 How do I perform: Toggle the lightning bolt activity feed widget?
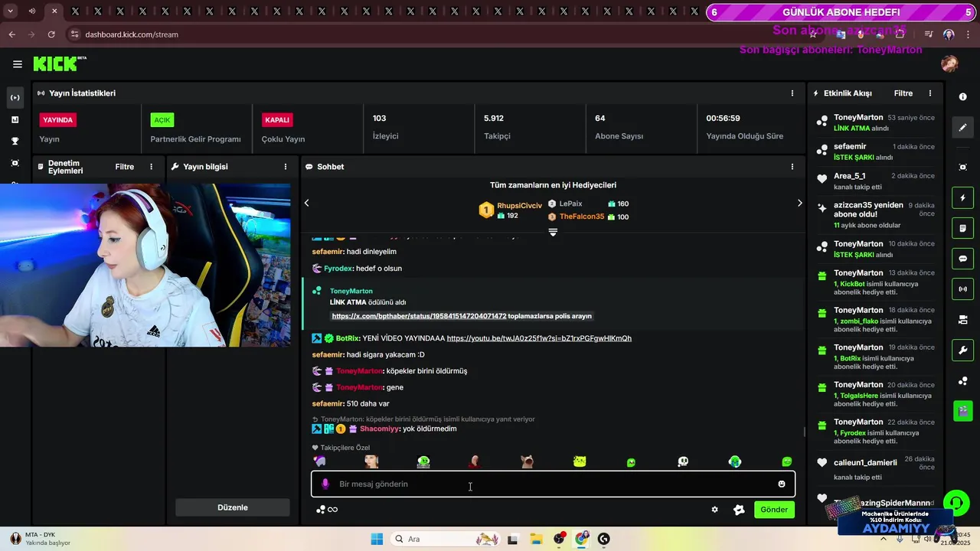pos(963,198)
